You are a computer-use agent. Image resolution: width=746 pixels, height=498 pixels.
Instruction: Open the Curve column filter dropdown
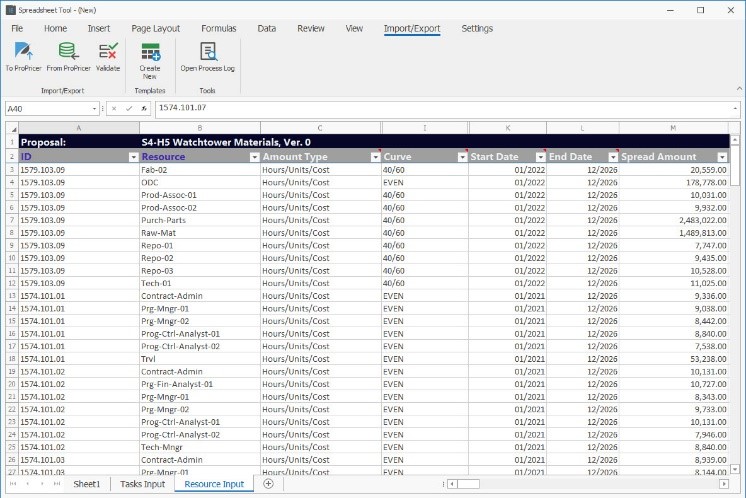tap(462, 157)
